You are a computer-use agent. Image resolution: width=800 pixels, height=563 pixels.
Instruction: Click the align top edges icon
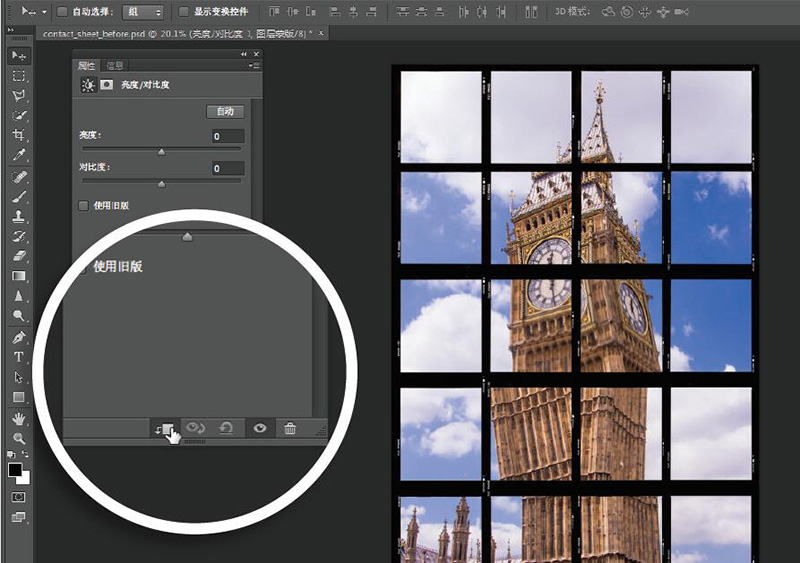coord(274,11)
